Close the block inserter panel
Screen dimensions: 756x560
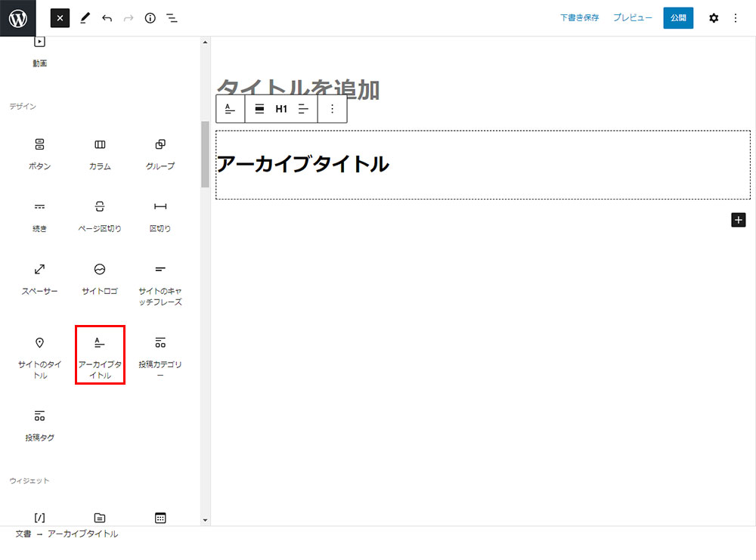[60, 17]
